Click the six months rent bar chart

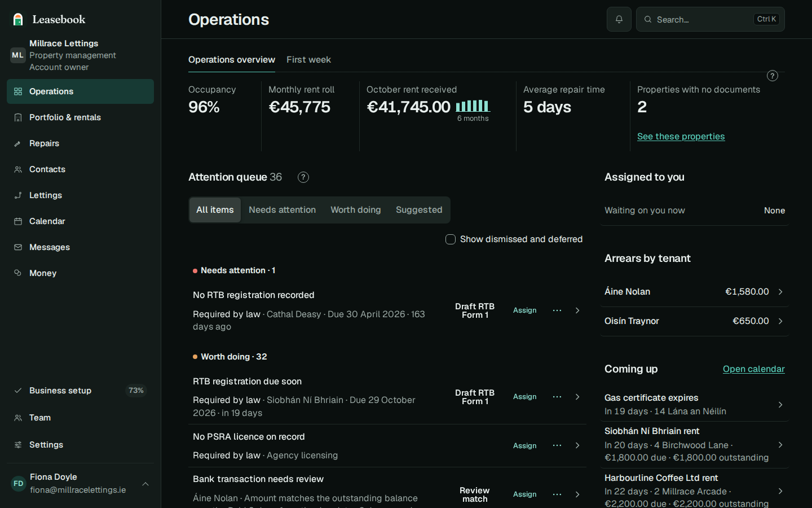click(x=473, y=106)
